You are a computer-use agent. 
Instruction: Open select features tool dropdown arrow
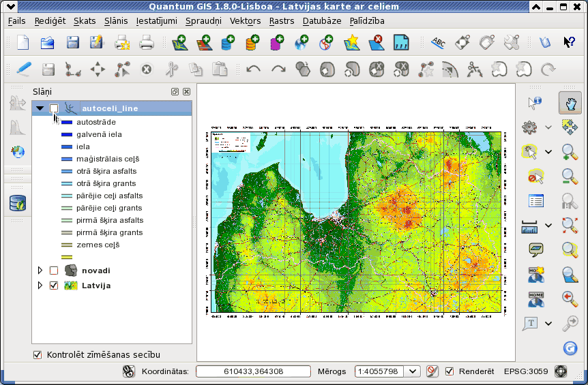pyautogui.click(x=548, y=152)
